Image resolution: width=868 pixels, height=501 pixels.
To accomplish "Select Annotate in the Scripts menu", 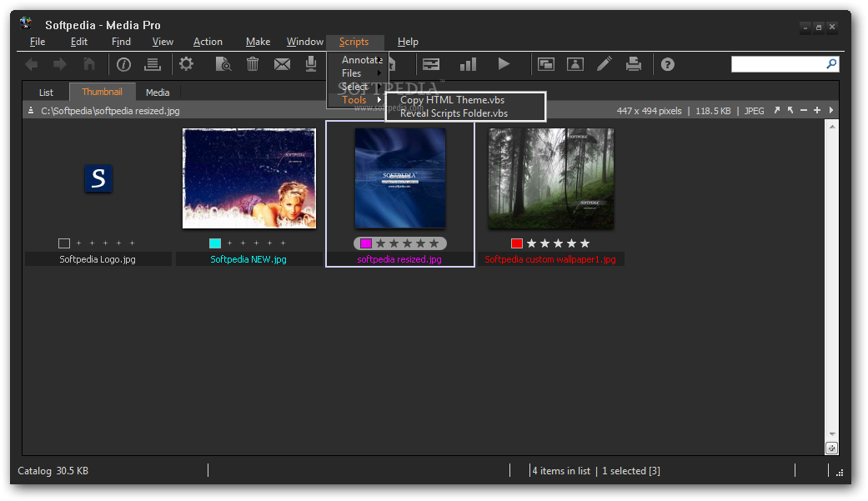I will 358,60.
